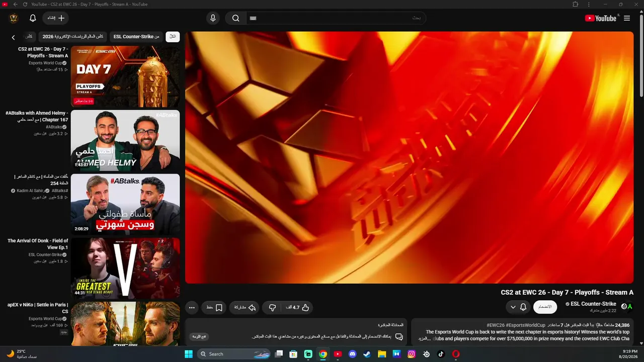Open the Ahmed Helmy ABtalks thumbnail

pos(125,140)
